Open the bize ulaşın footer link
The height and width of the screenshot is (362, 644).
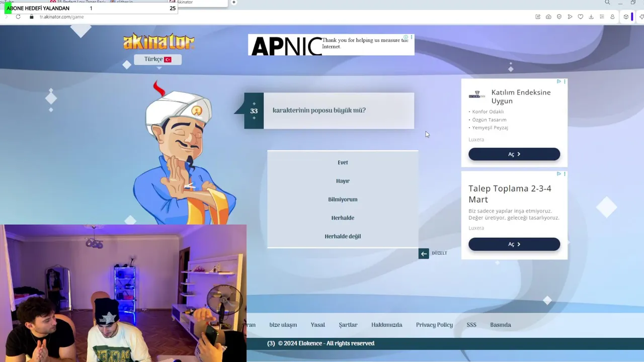283,325
